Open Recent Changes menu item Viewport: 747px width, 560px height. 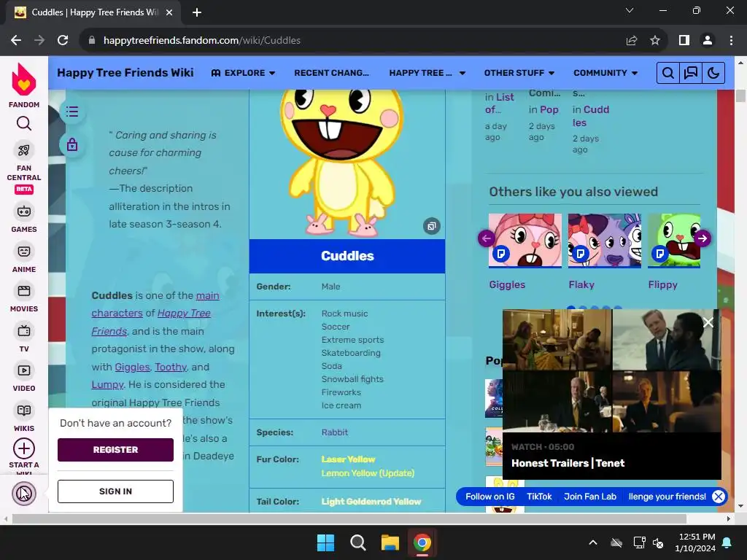(x=332, y=73)
